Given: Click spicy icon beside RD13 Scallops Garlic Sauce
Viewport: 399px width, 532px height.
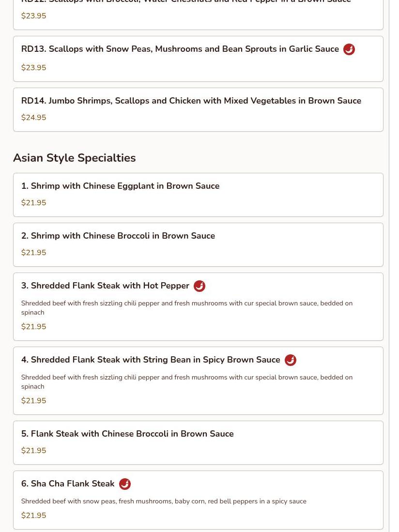Looking at the screenshot, I should coord(349,49).
